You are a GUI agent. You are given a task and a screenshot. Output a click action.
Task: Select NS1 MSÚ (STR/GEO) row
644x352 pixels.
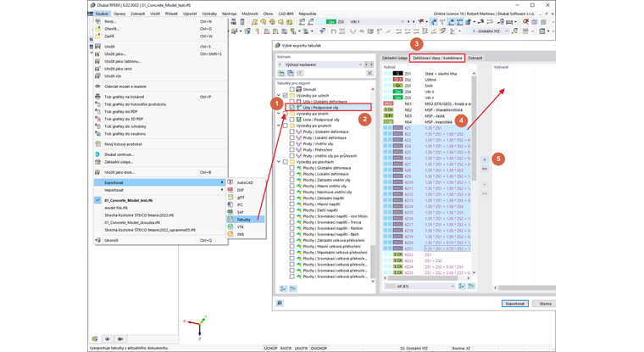tap(427, 103)
